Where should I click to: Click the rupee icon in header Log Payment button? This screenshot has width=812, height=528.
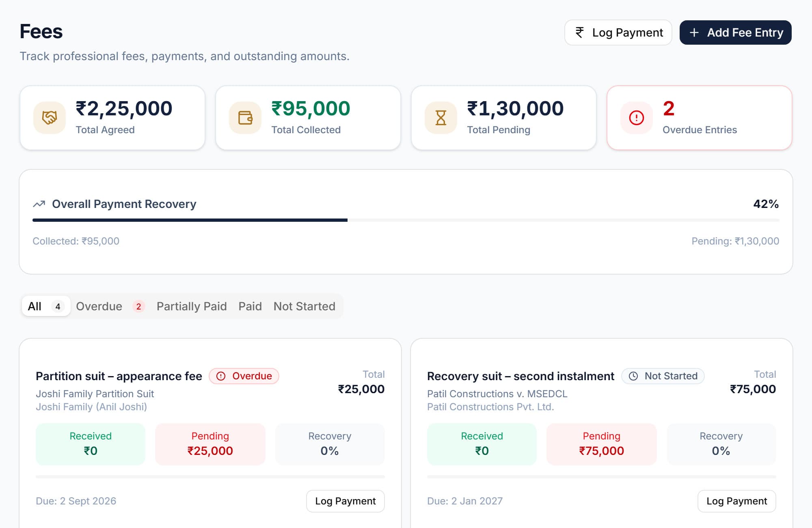pyautogui.click(x=580, y=32)
